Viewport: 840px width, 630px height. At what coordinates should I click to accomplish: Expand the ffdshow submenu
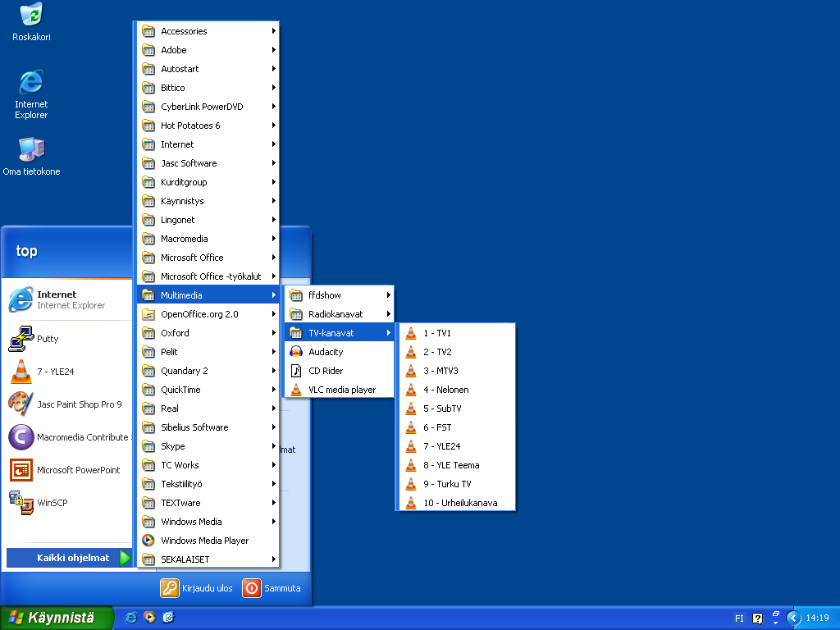(x=340, y=295)
